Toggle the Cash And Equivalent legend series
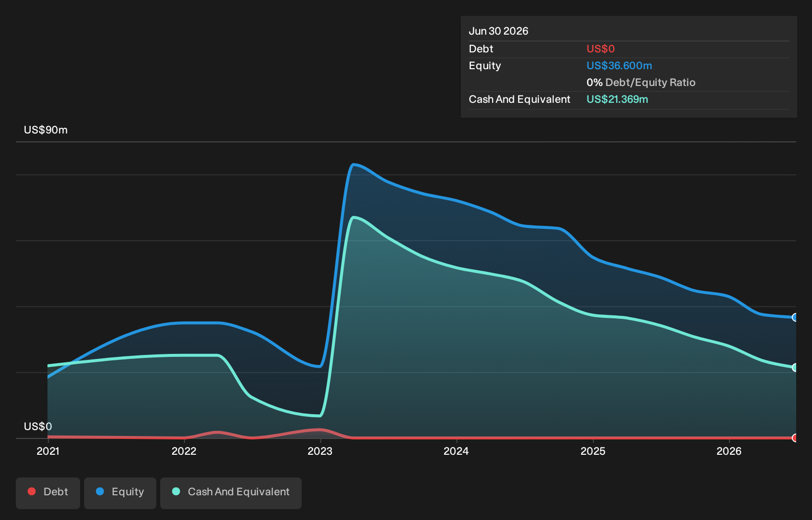Screen dimensions: 812x520 pos(231,493)
